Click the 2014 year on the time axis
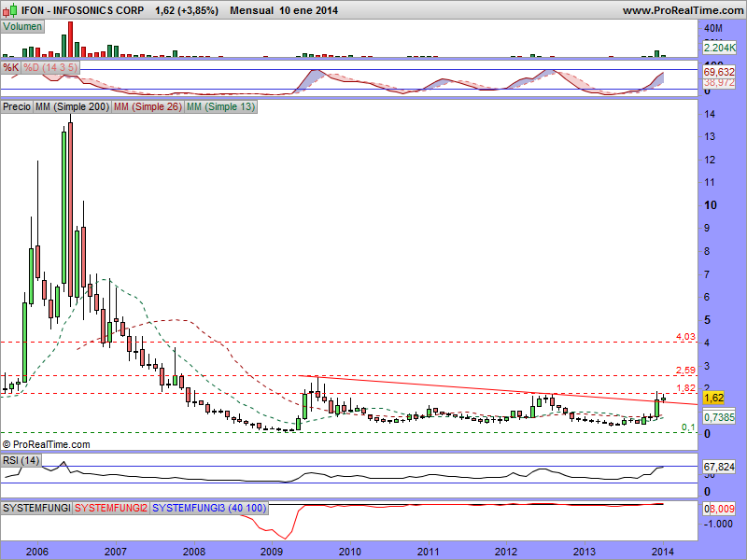Image resolution: width=747 pixels, height=560 pixels. [x=663, y=552]
